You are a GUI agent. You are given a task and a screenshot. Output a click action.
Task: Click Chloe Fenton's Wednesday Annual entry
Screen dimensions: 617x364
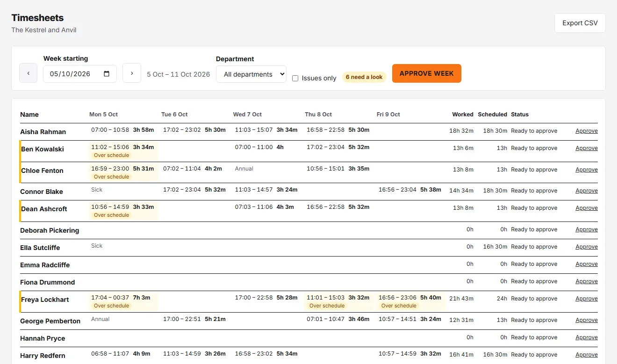244,169
